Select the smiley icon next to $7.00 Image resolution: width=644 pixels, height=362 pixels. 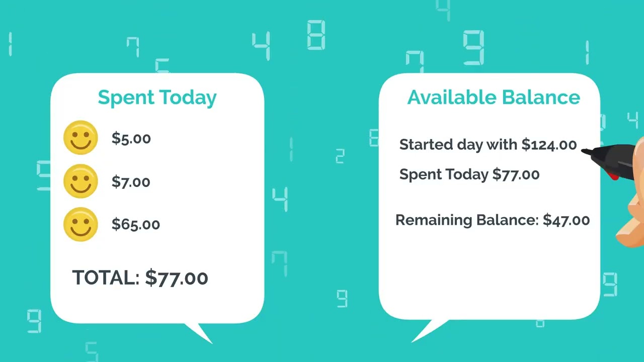click(x=80, y=181)
